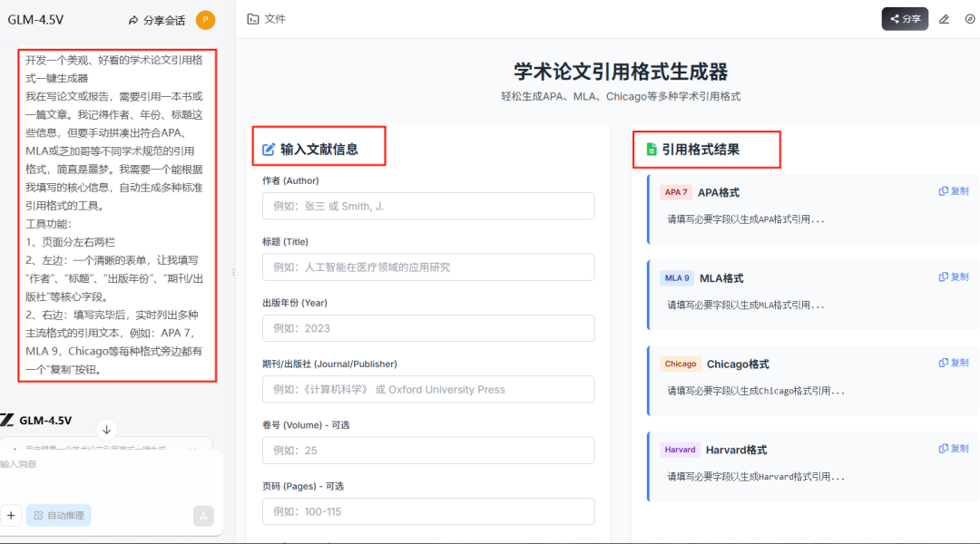Click the GLM-4.5V title at top left
The image size is (980, 544).
click(x=35, y=20)
